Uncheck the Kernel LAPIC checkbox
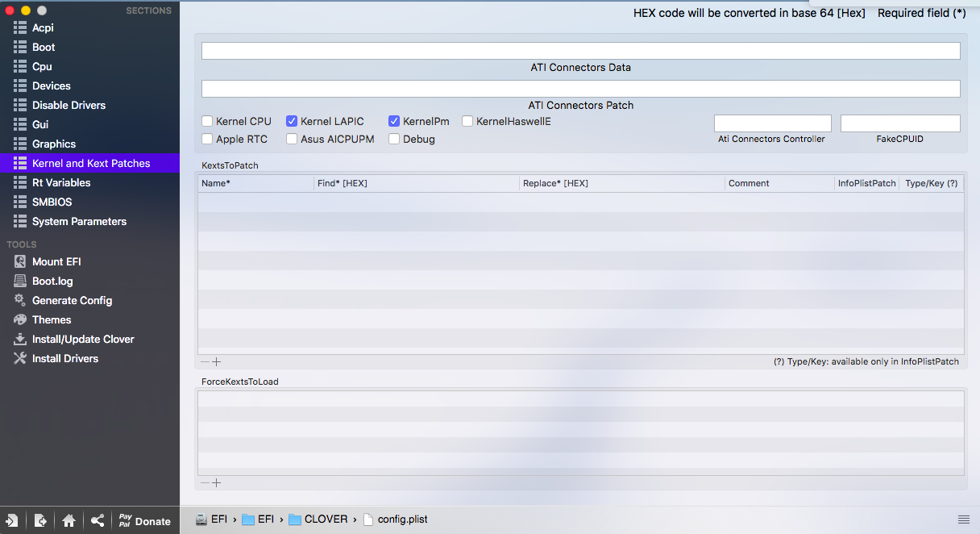980x534 pixels. pyautogui.click(x=292, y=121)
